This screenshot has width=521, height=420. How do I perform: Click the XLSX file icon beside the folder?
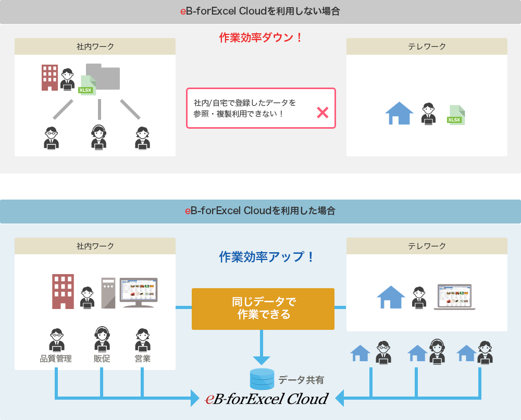pyautogui.click(x=87, y=85)
